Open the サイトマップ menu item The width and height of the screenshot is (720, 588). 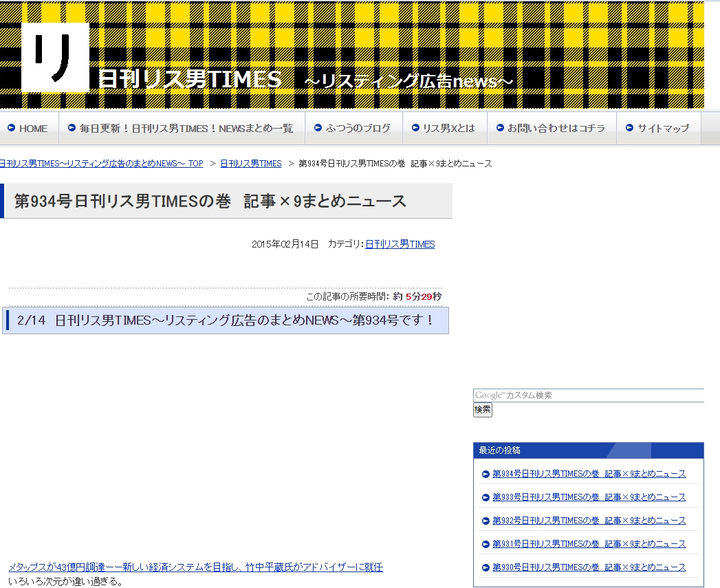tap(662, 129)
